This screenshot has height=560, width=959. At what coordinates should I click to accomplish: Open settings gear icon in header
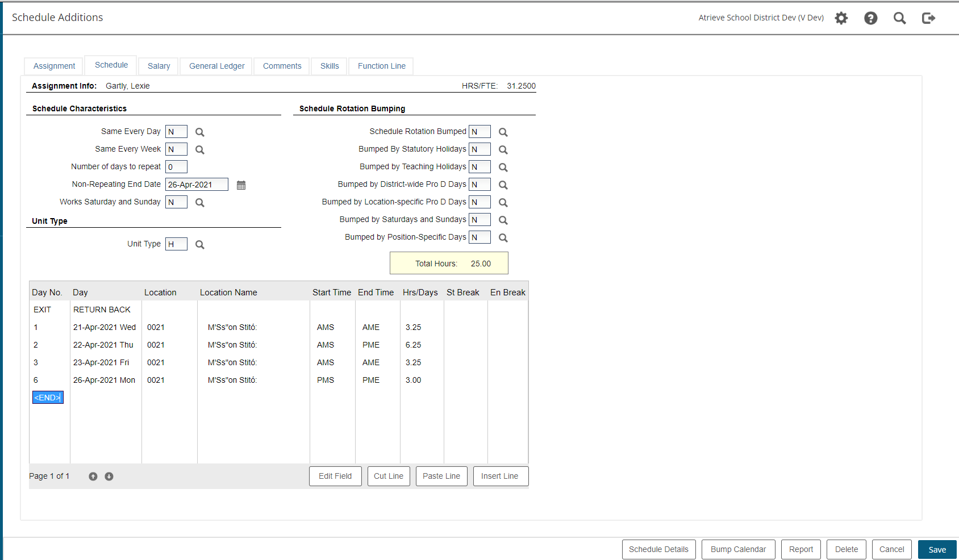(x=841, y=18)
